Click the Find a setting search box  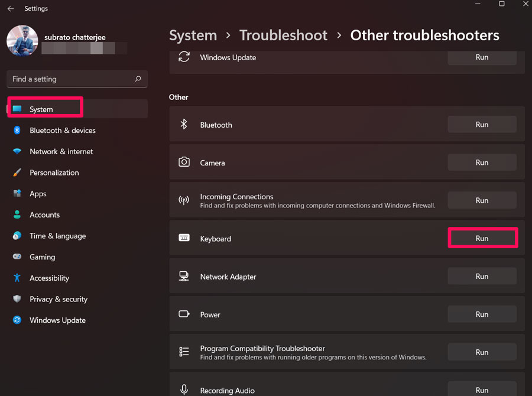tap(77, 79)
